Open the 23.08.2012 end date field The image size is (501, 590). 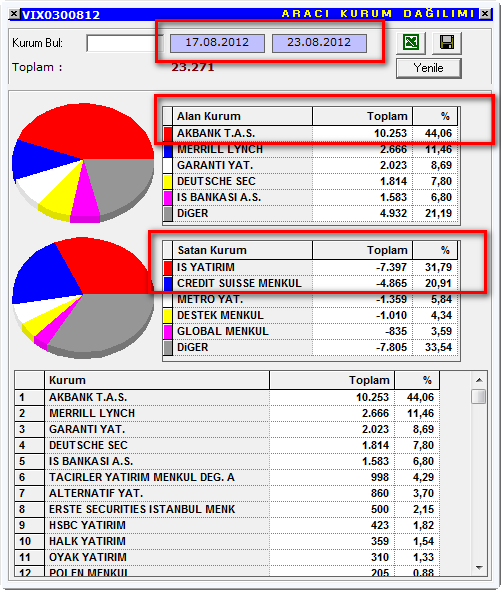tap(319, 43)
